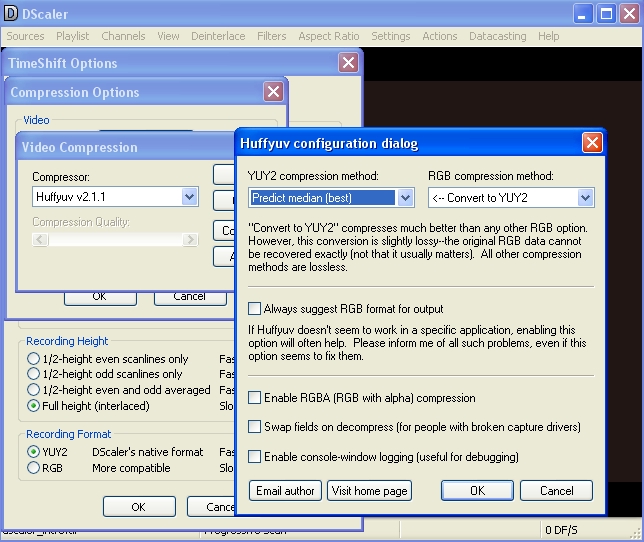Screen dimensions: 644x542
Task: Enable console-window logging checkbox
Action: tap(254, 457)
